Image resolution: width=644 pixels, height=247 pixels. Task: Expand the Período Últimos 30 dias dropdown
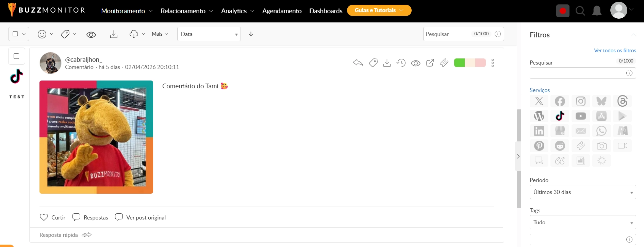click(x=582, y=192)
